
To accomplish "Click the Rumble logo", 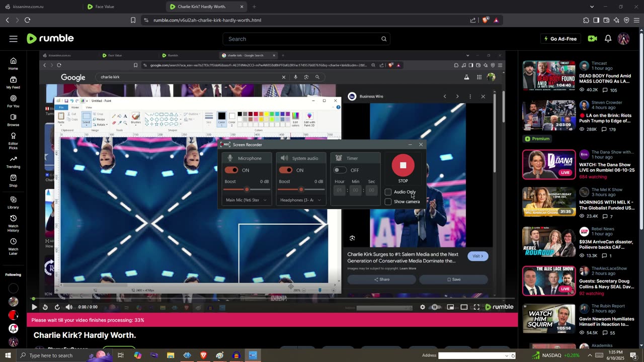I will click(50, 38).
